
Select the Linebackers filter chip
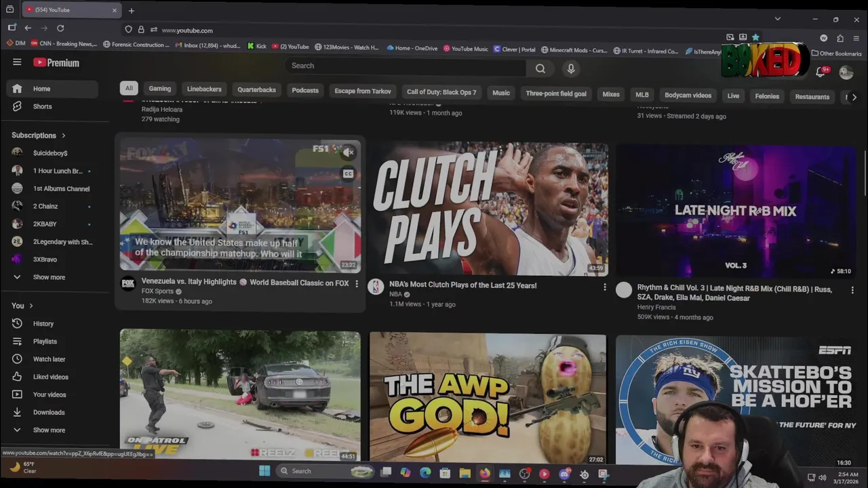pos(204,89)
